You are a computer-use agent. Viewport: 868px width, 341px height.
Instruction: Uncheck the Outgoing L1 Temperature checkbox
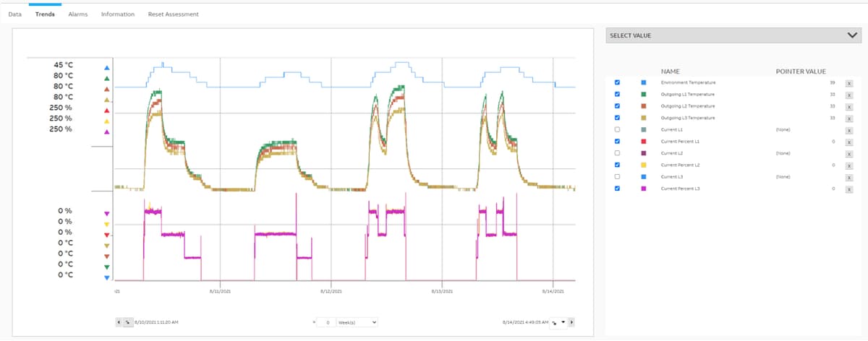click(617, 95)
